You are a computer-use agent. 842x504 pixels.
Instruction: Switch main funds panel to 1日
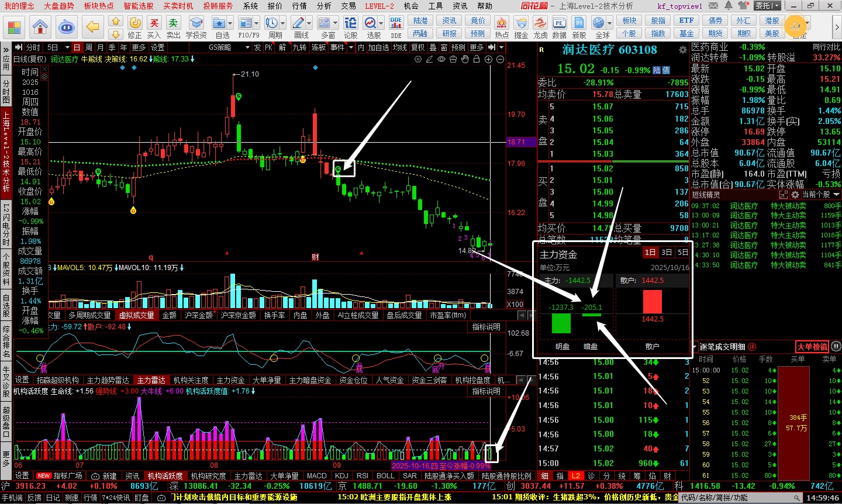click(x=650, y=253)
